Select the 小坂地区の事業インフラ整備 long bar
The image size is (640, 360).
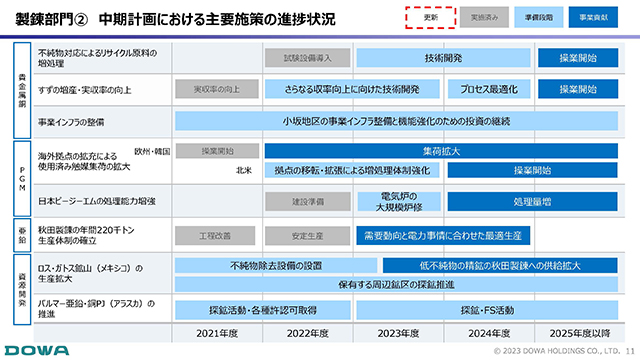[396, 121]
